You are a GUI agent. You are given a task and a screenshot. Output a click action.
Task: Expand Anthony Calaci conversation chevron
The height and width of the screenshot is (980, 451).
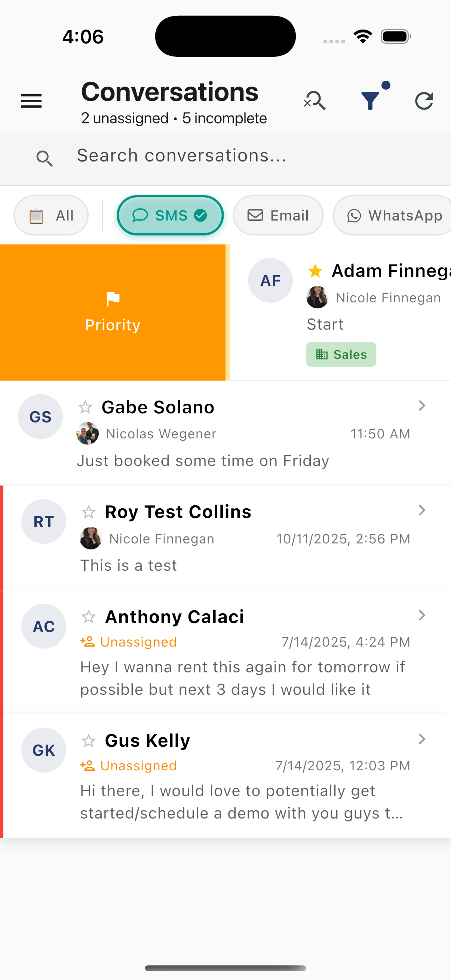(422, 615)
